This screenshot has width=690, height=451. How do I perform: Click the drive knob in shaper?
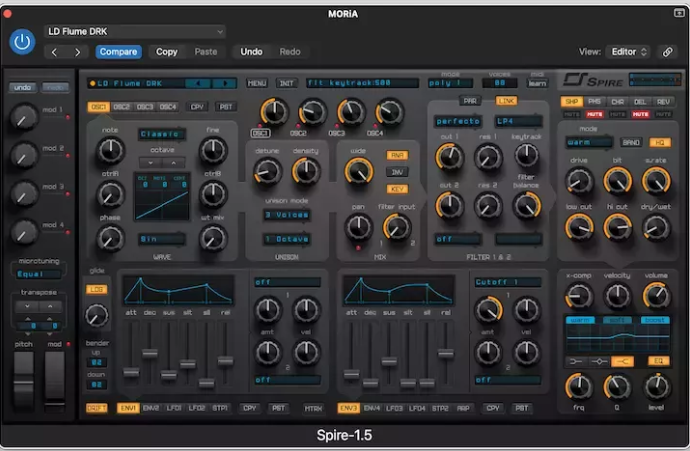[x=579, y=181]
